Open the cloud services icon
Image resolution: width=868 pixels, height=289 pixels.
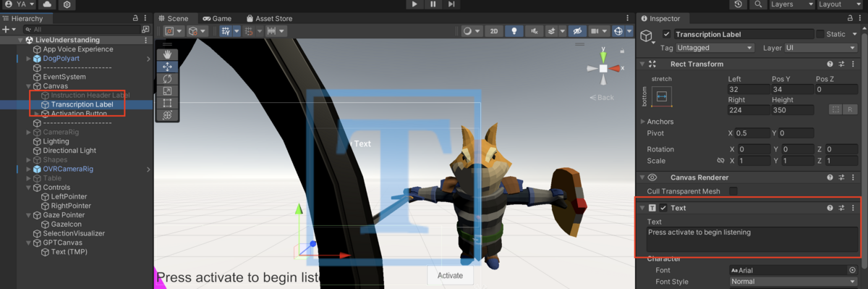pos(47,4)
